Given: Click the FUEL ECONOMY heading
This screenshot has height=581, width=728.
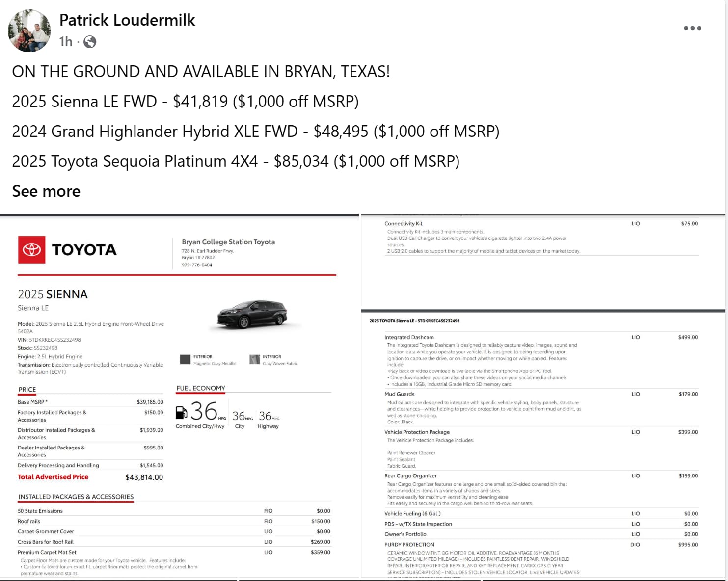Looking at the screenshot, I should (201, 388).
